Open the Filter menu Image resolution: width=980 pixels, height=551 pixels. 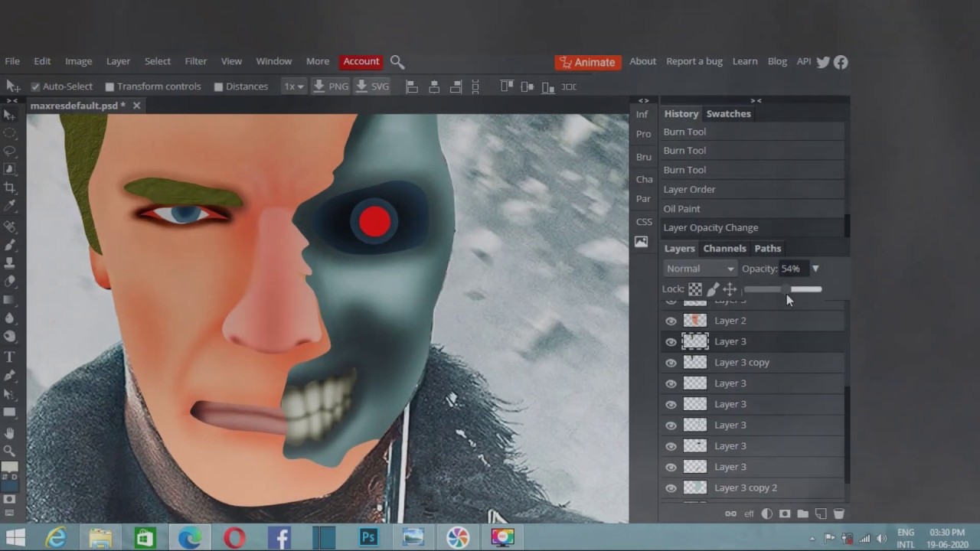click(195, 61)
